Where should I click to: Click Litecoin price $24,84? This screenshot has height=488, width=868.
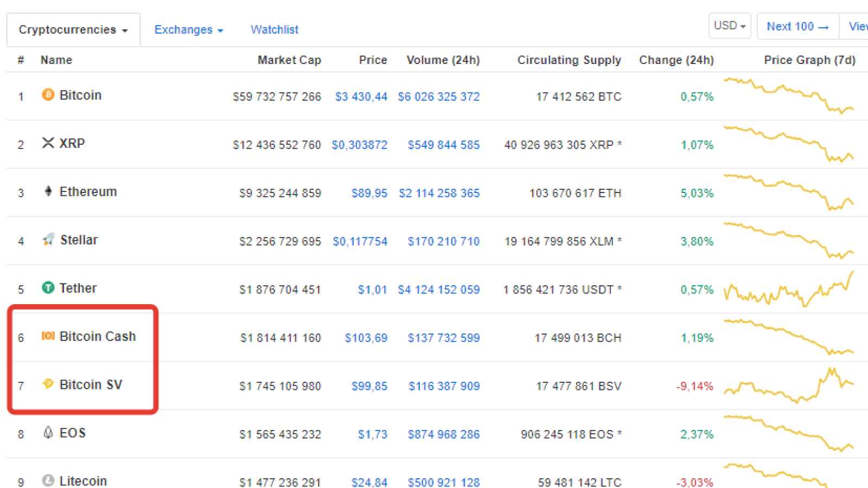[x=369, y=482]
